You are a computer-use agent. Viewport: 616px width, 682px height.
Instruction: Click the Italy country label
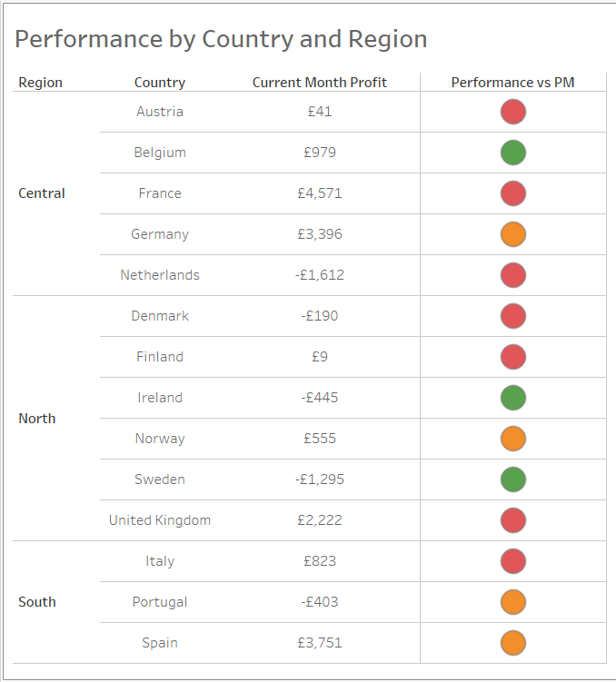click(x=160, y=561)
